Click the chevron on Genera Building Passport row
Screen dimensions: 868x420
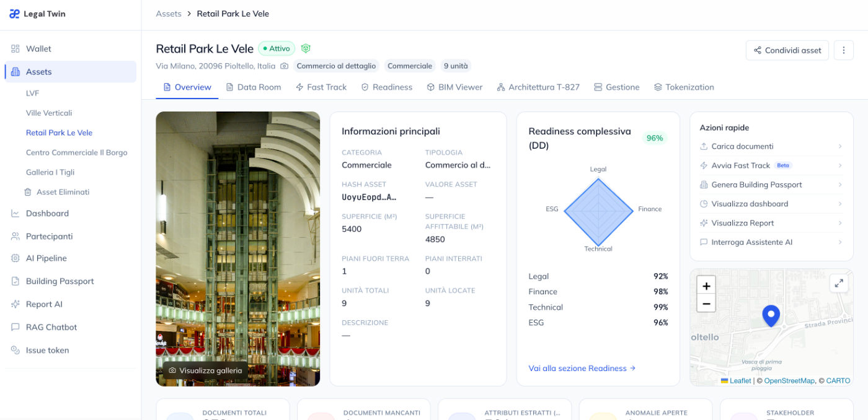[840, 185]
